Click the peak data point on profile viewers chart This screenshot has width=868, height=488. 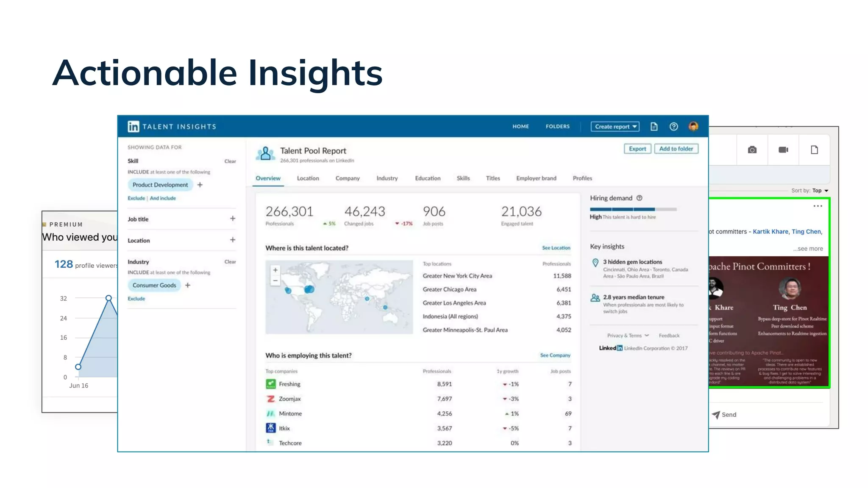pos(108,298)
